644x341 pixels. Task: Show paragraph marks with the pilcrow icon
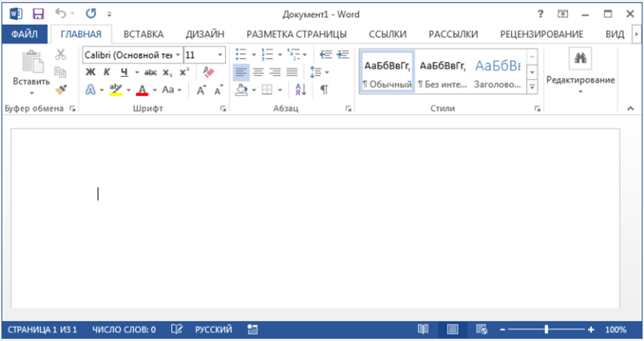[324, 89]
